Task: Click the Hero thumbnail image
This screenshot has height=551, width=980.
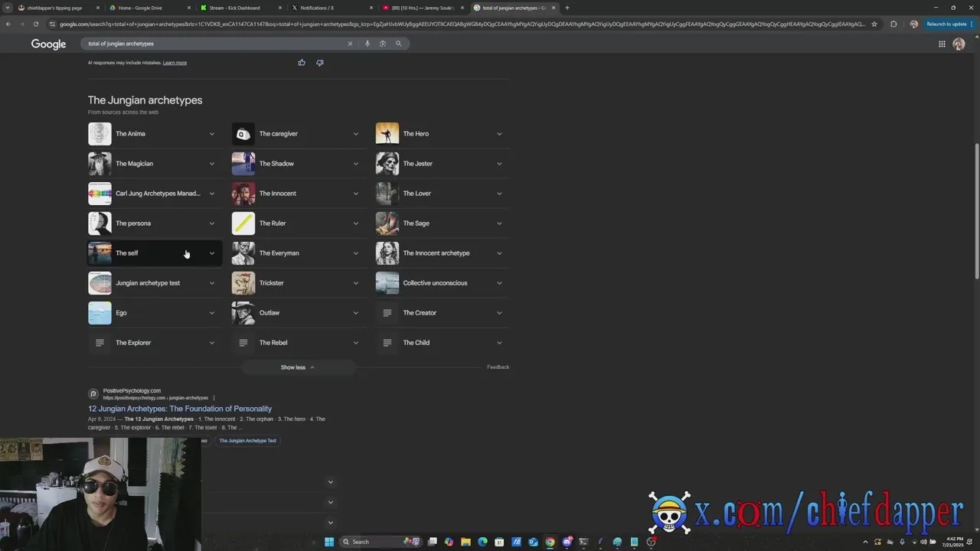Action: 387,134
